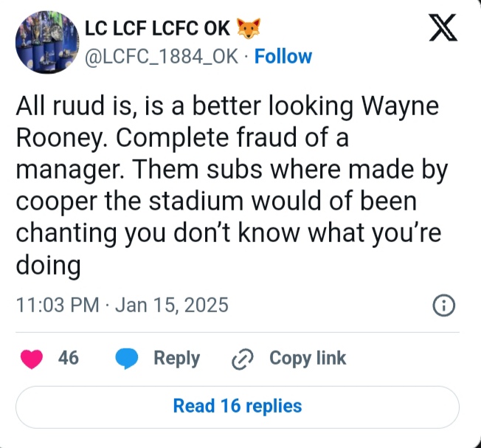This screenshot has width=481, height=448.
Task: Click the tweet's first line about ruud
Action: pos(227,107)
